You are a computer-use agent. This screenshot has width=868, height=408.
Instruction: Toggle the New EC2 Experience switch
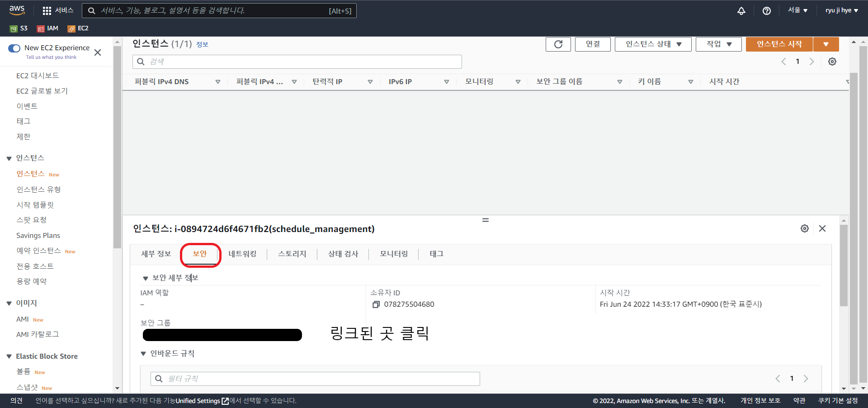pyautogui.click(x=14, y=48)
